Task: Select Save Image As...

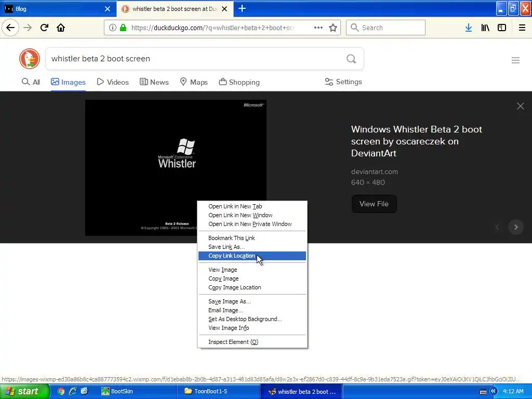Action: tap(252, 301)
